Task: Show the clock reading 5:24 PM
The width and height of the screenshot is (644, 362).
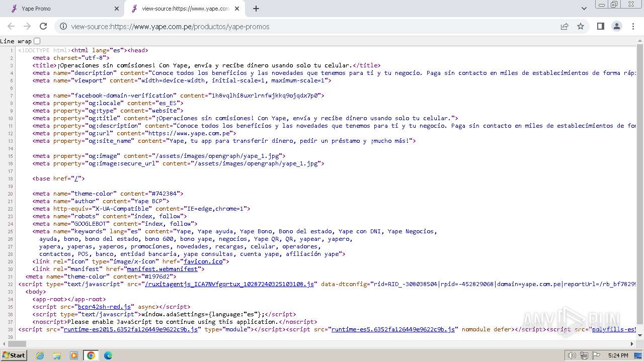Action: [x=618, y=355]
